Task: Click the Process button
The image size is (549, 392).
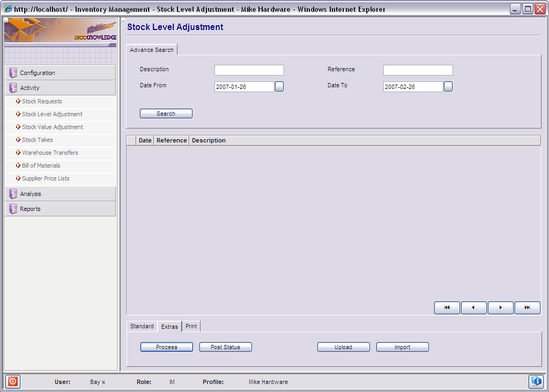Action: coord(166,347)
